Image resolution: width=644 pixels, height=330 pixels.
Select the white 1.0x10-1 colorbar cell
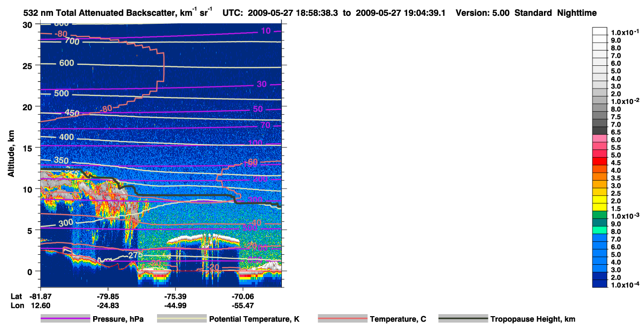pos(600,31)
